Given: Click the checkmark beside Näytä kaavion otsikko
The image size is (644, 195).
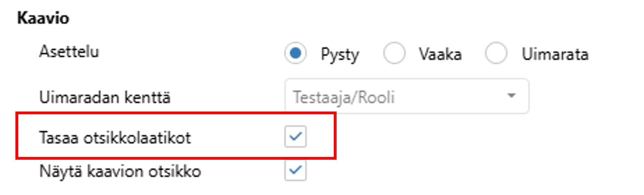Looking at the screenshot, I should point(295,170).
